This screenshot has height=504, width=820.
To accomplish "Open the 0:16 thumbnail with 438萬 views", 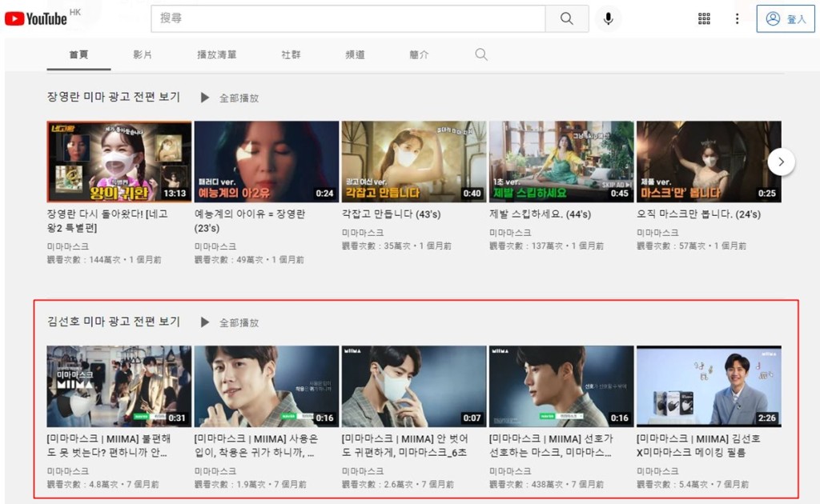I will 561,386.
